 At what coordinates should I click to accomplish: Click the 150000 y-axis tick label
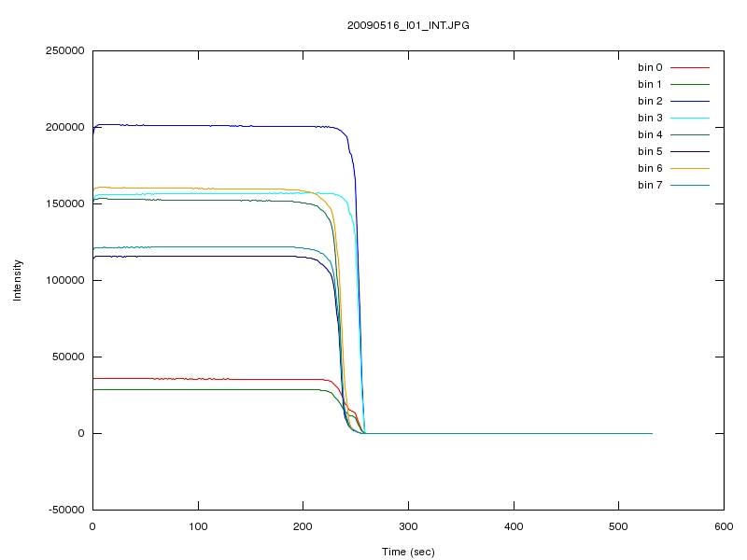pos(64,203)
